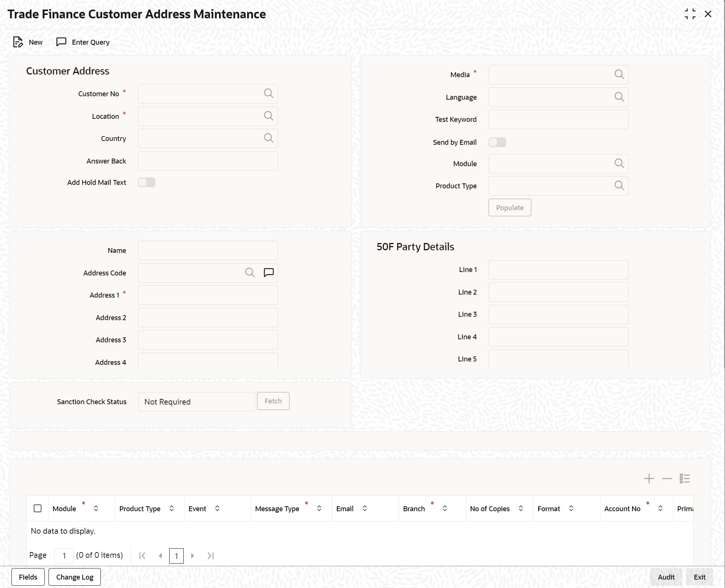Add a row with plus icon

pos(649,479)
